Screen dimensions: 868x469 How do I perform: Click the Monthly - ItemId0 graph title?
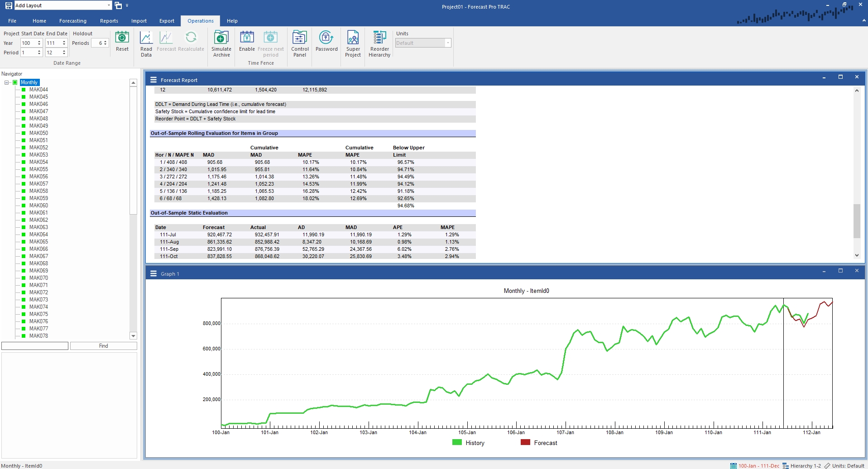pos(526,291)
